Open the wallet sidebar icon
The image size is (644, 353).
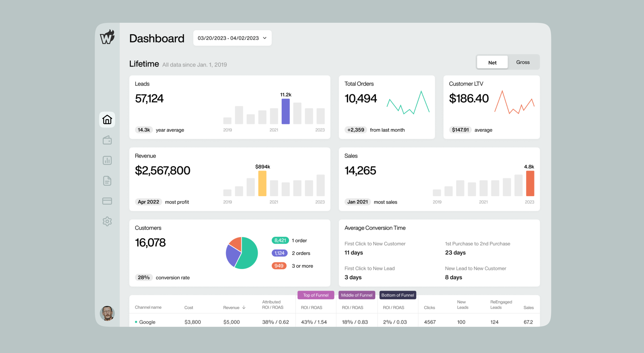[x=107, y=140]
